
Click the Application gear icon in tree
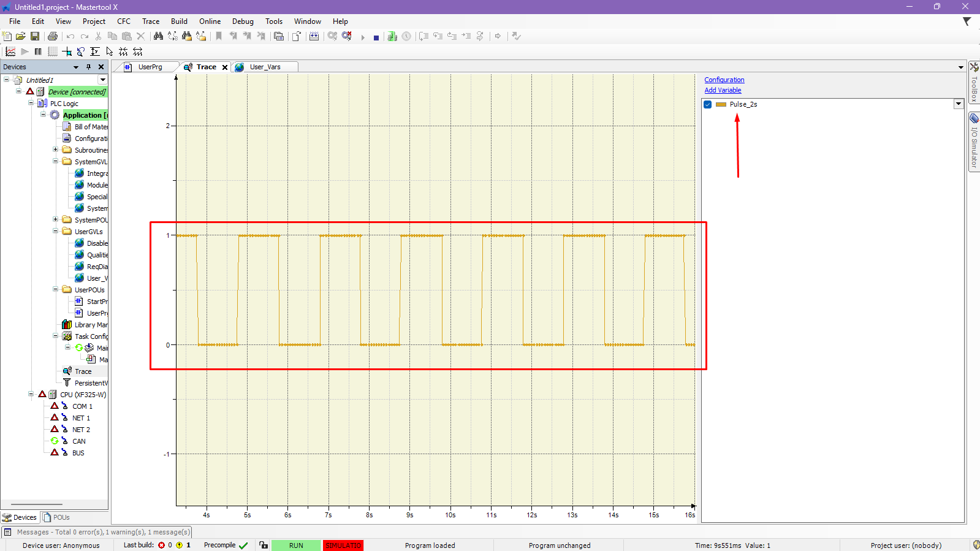point(55,115)
